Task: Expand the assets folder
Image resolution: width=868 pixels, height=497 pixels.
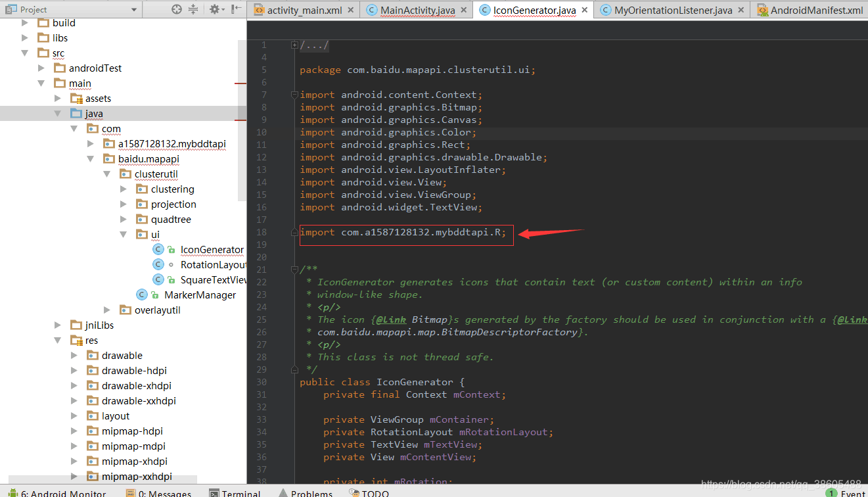Action: click(58, 98)
